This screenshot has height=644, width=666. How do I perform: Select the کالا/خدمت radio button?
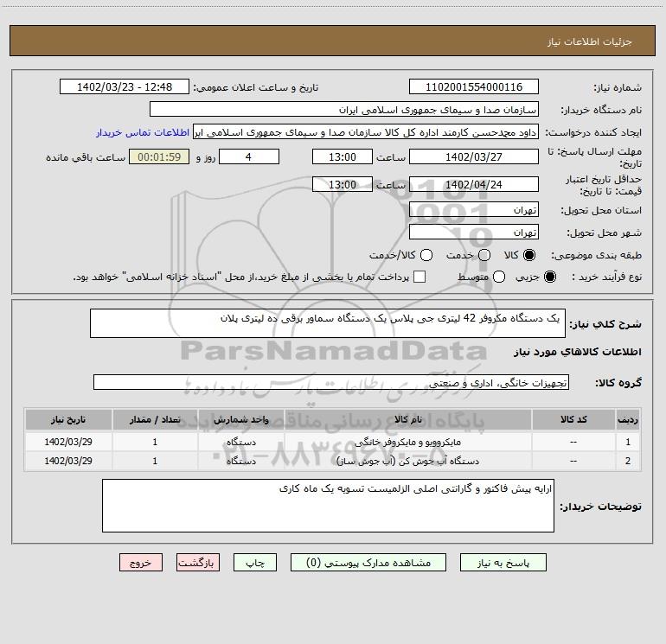point(426,255)
